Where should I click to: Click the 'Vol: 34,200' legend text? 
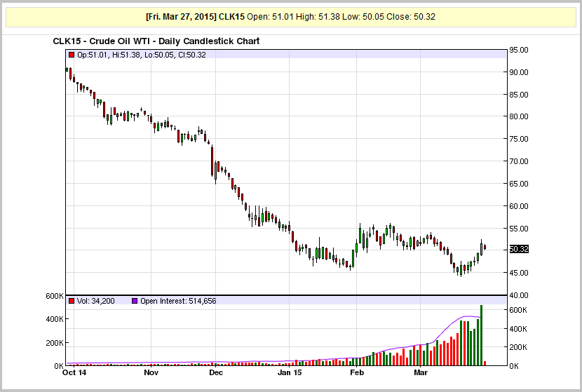[x=96, y=301]
